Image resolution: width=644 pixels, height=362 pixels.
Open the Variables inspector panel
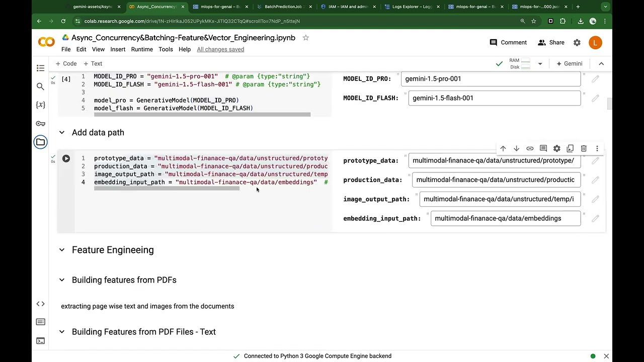[40, 105]
